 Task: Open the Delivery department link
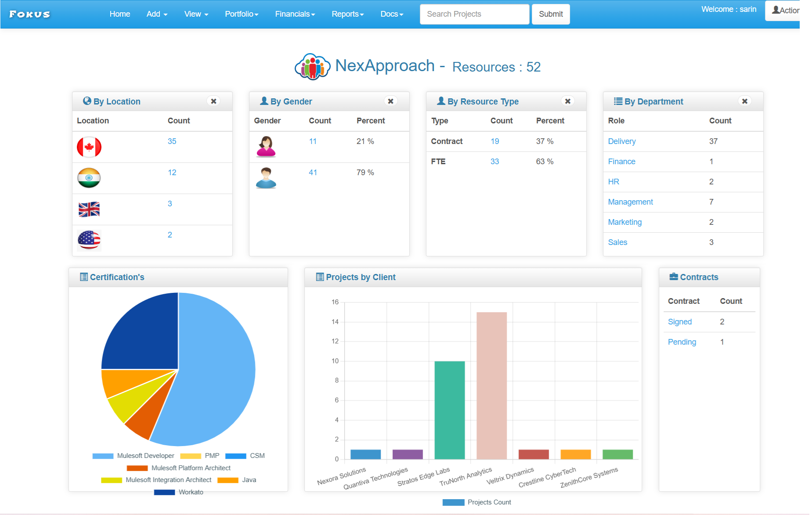point(621,141)
